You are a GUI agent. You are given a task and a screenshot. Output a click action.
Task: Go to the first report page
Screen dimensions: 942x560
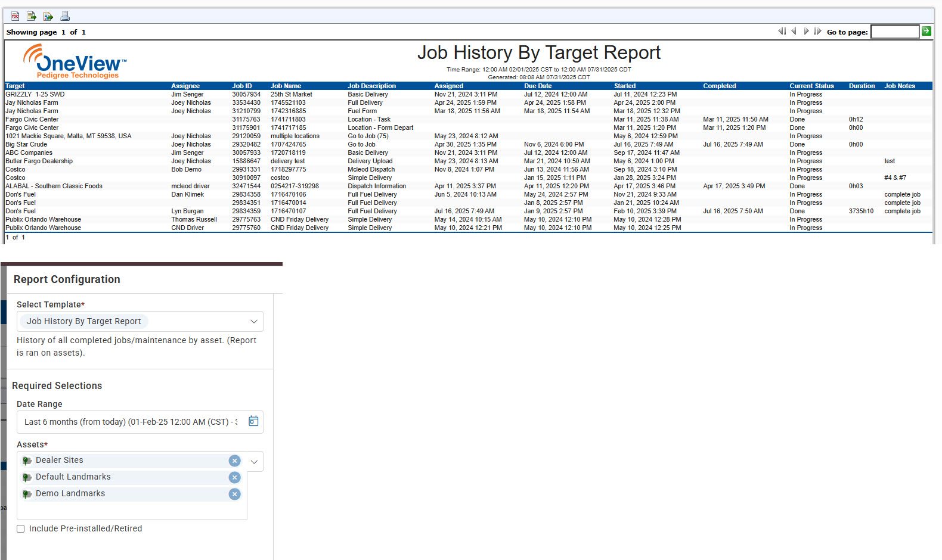point(782,31)
